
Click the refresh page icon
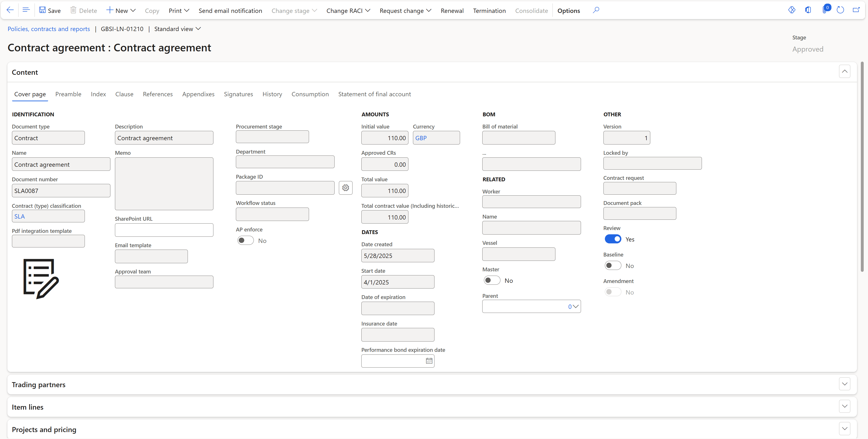(x=840, y=10)
